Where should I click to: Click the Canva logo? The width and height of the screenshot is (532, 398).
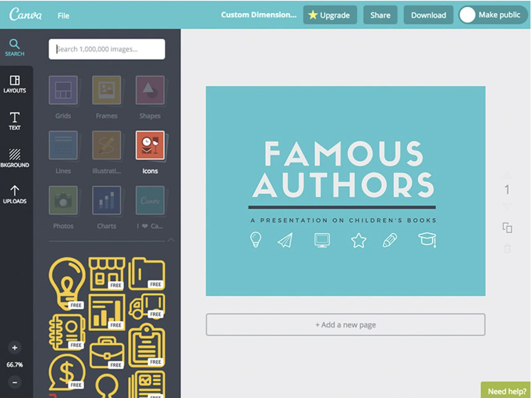click(26, 15)
